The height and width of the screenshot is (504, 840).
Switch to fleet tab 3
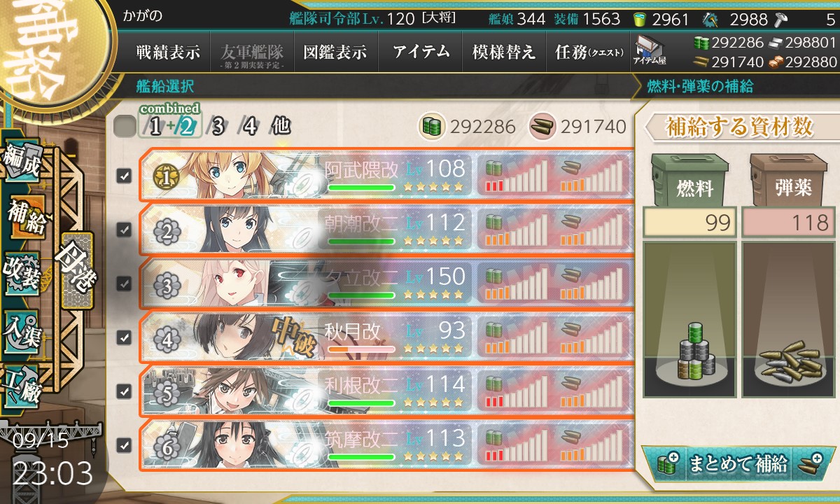(x=218, y=127)
